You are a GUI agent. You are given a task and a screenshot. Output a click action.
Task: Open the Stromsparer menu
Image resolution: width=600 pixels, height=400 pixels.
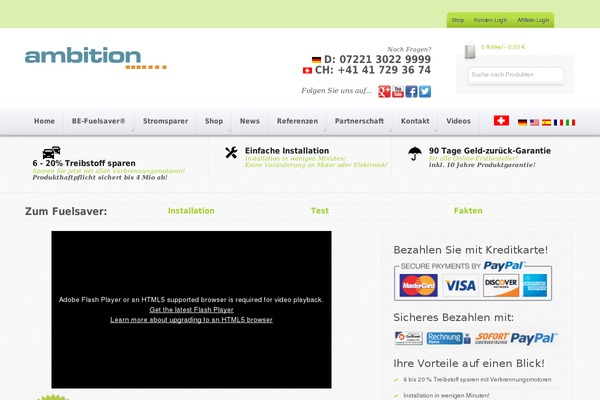[x=165, y=121]
